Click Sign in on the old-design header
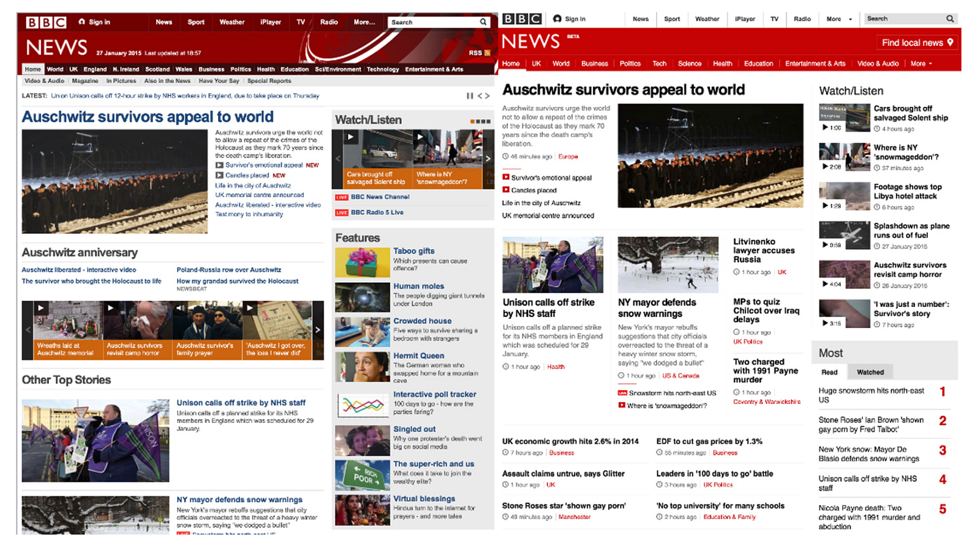The height and width of the screenshot is (554, 980). click(x=94, y=22)
